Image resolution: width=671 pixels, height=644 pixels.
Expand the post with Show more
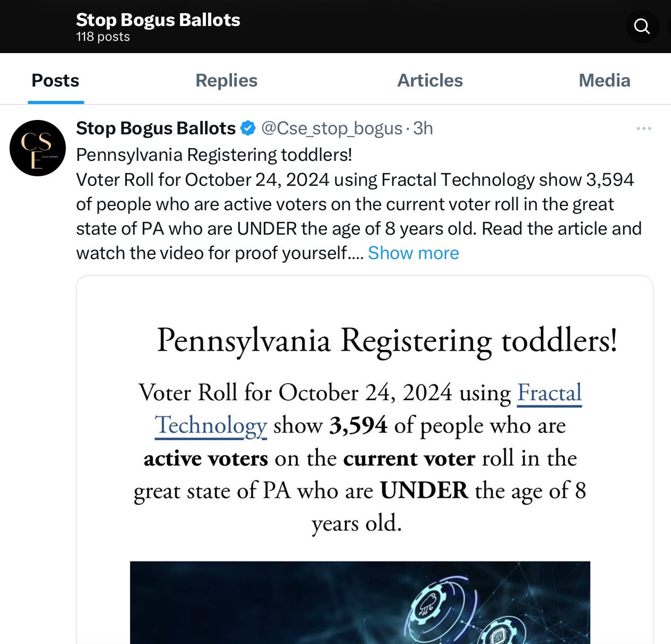[413, 253]
